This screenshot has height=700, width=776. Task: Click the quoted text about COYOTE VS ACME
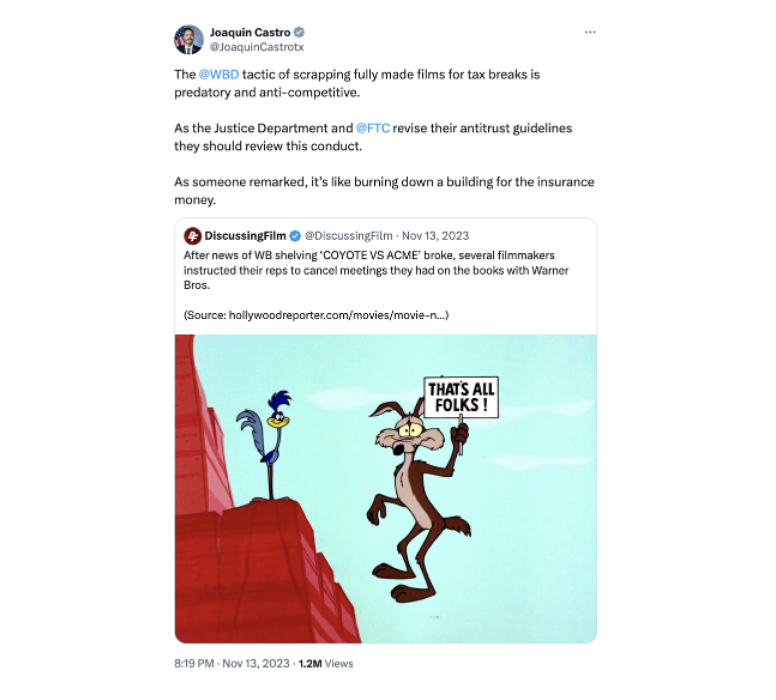376,270
